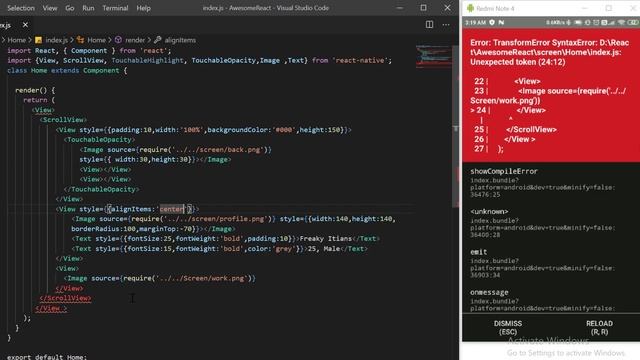Image resolution: width=640 pixels, height=360 pixels.
Task: Click the opening <TouchableOpacity> tag
Action: tap(100, 140)
